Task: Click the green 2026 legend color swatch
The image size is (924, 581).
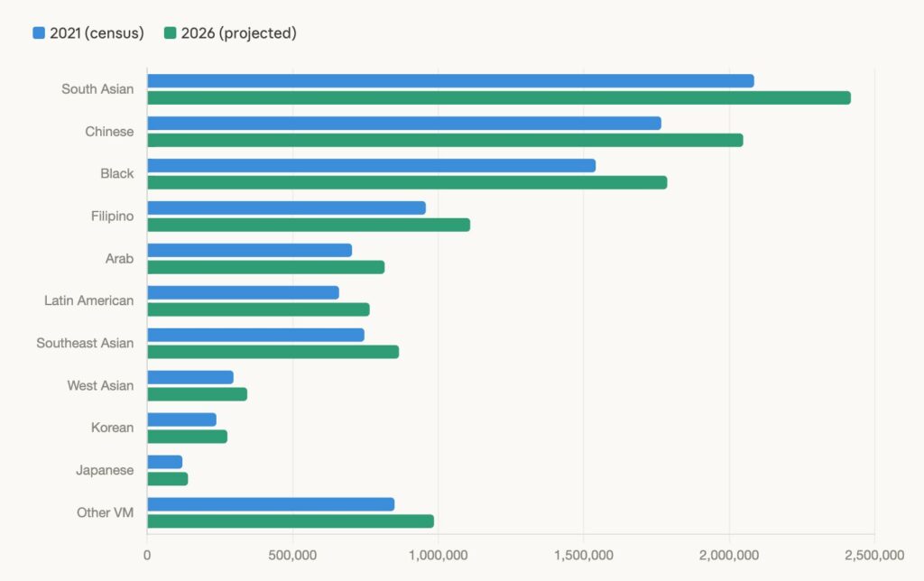Action: point(170,33)
